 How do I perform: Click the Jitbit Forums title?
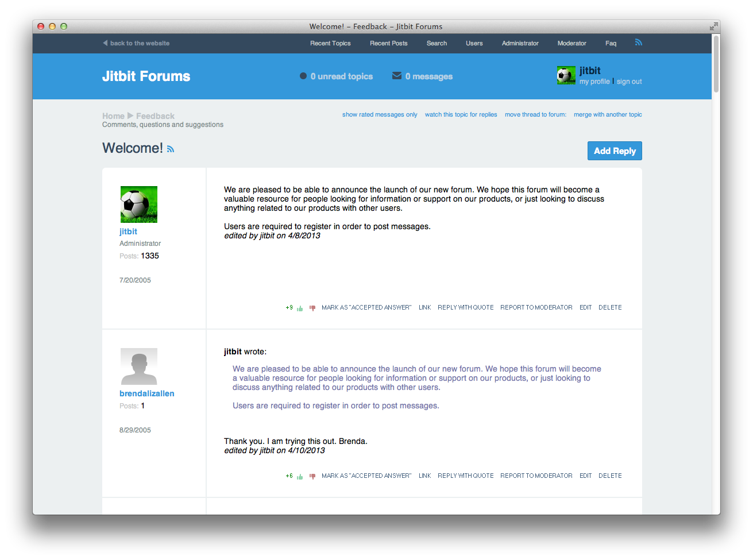click(146, 76)
